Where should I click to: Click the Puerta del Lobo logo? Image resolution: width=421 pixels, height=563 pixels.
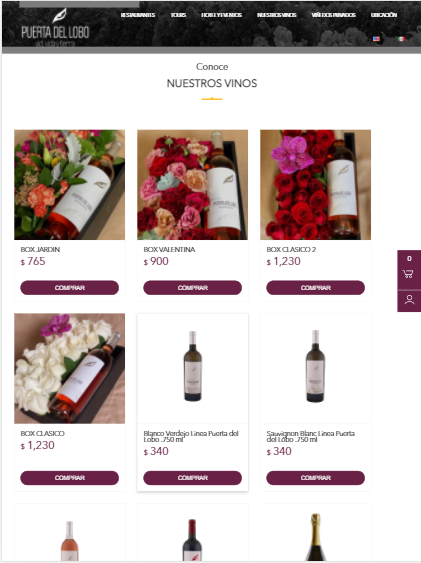coord(55,28)
